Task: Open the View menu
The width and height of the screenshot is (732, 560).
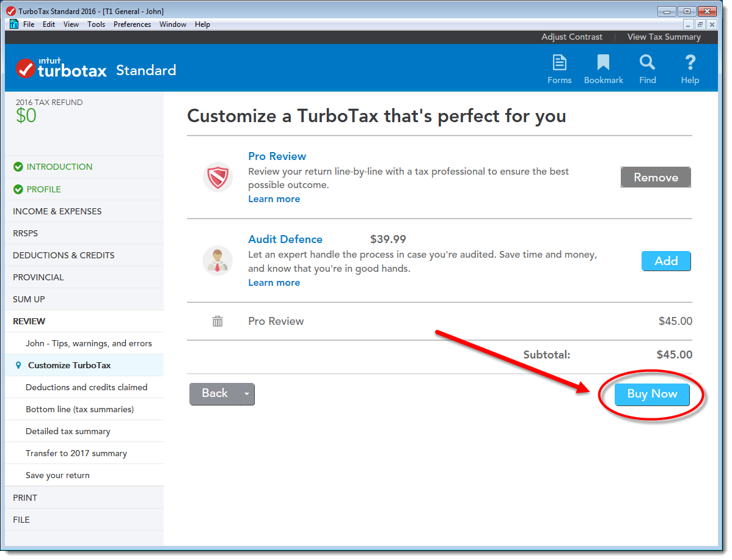Action: 71,24
